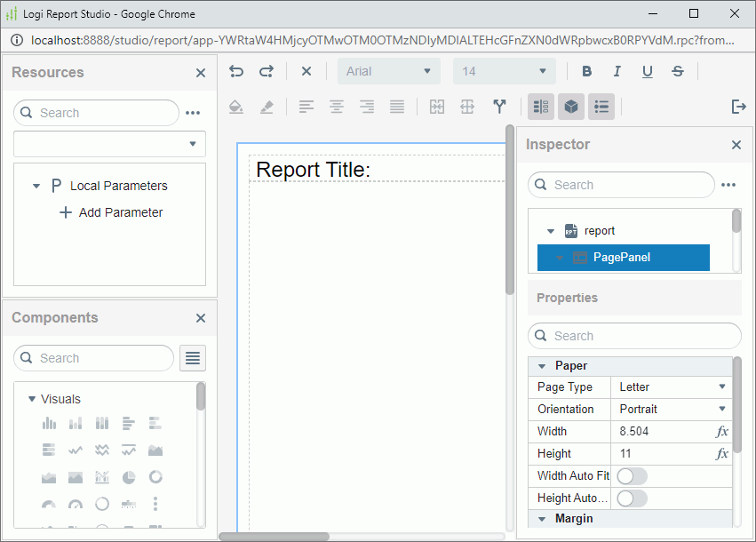
Task: Select the bar chart visual component
Action: pos(49,423)
